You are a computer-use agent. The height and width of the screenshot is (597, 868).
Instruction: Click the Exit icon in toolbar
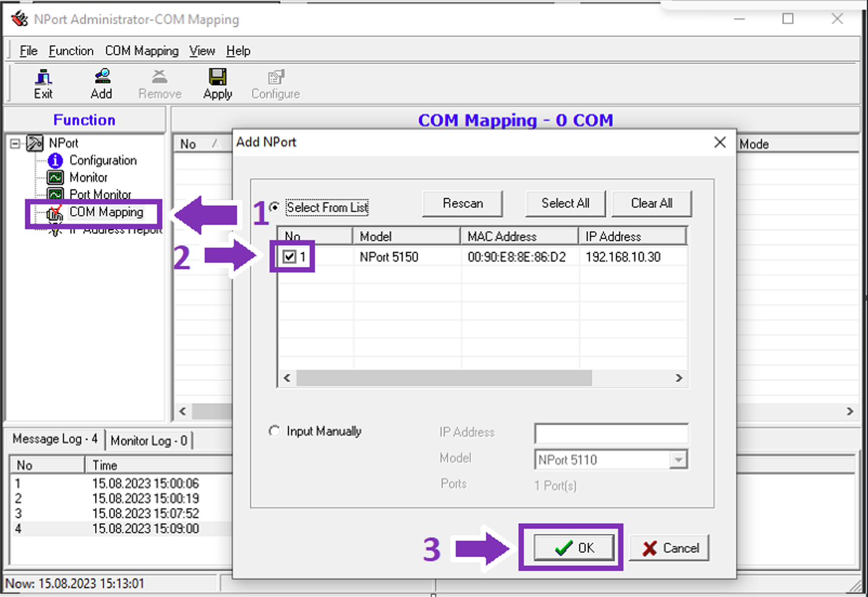(43, 83)
